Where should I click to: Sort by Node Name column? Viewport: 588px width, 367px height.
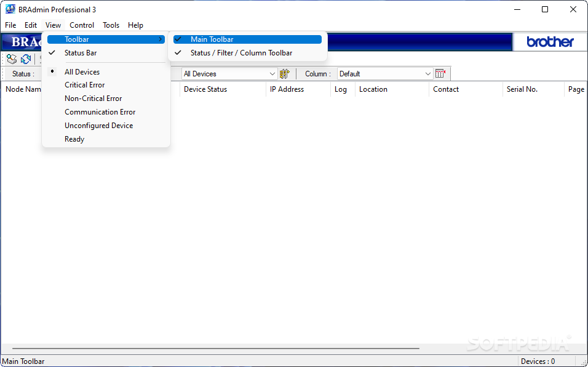[x=22, y=89]
